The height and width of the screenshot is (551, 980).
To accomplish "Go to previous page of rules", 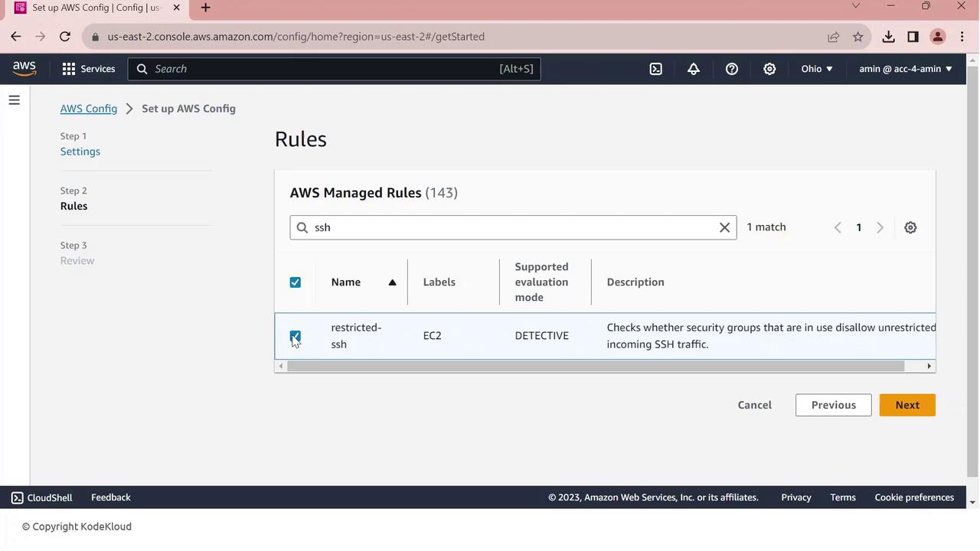I will pos(838,227).
